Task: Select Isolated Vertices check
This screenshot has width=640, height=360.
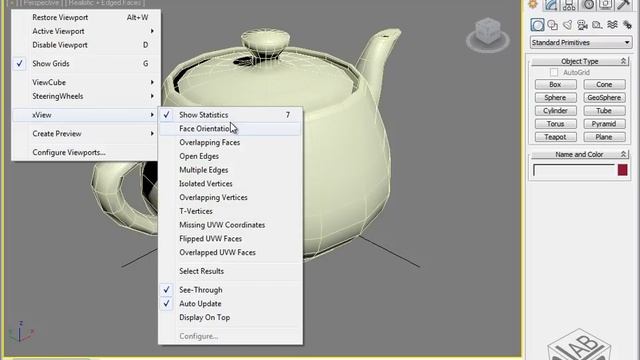Action: click(230, 184)
